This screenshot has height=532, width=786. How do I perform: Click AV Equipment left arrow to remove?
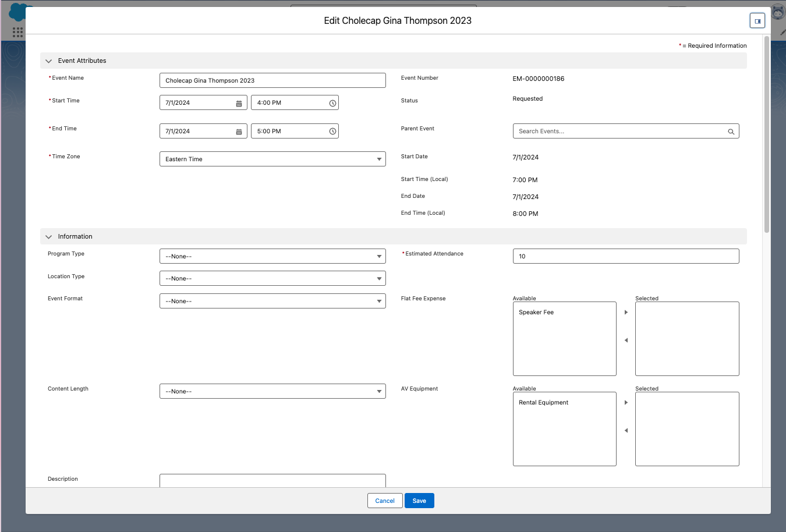(626, 431)
